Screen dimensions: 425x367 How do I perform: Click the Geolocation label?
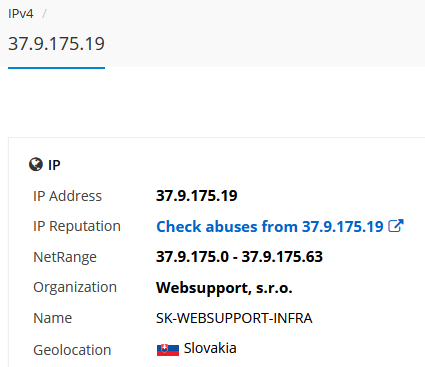click(x=72, y=350)
